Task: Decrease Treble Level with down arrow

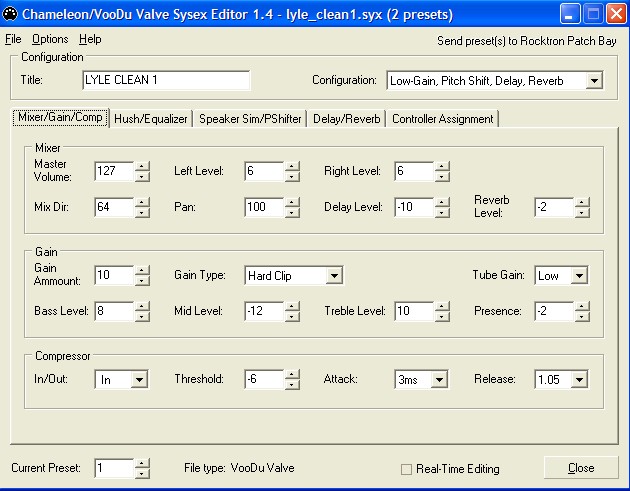Action: coord(442,317)
